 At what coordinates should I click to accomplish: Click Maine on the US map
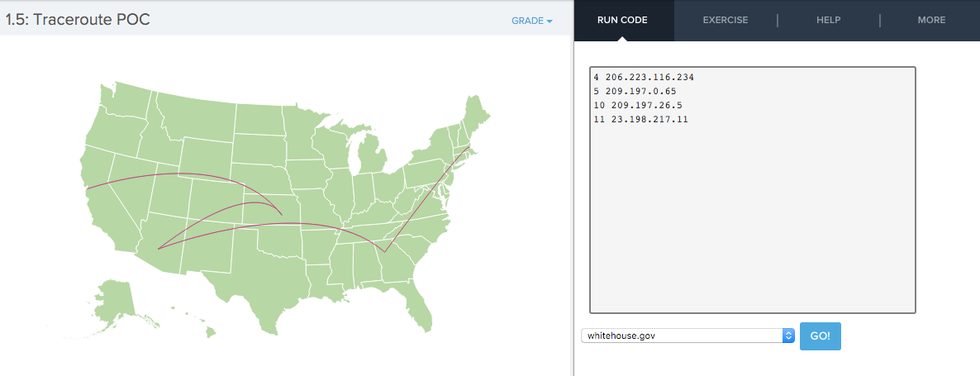(475, 119)
